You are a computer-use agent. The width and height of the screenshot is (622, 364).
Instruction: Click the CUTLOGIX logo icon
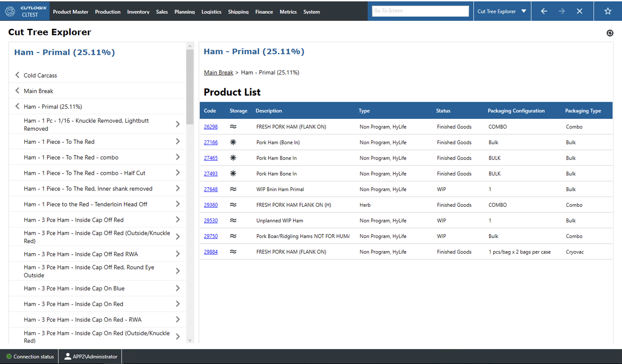[x=10, y=11]
